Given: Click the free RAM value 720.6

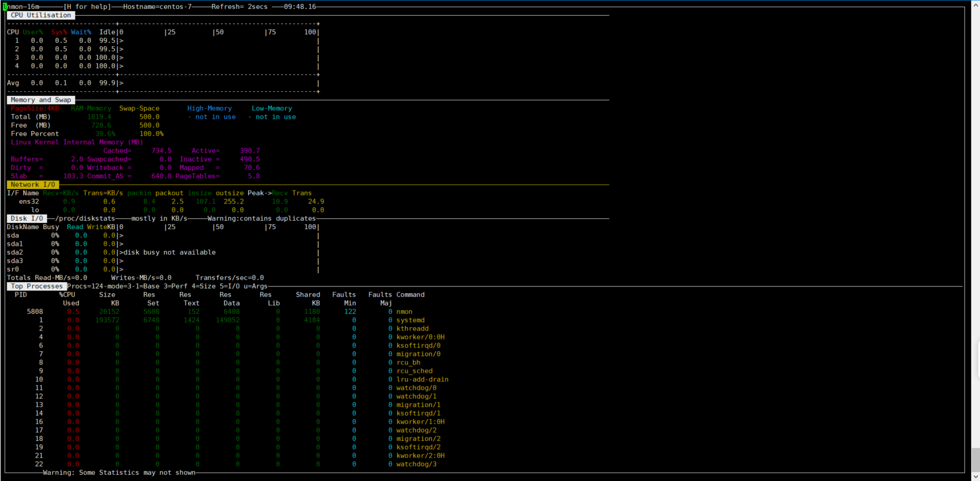Looking at the screenshot, I should pyautogui.click(x=101, y=125).
